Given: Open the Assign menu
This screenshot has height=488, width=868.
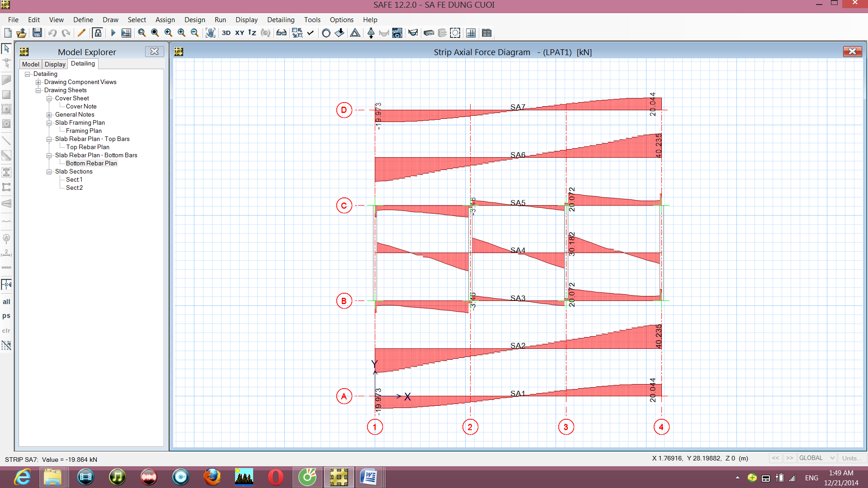Looking at the screenshot, I should pyautogui.click(x=165, y=20).
